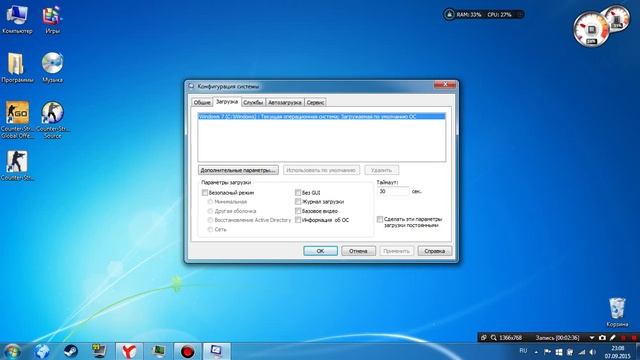The image size is (640, 360).
Task: Open Steam from the taskbar
Action: tap(71, 351)
